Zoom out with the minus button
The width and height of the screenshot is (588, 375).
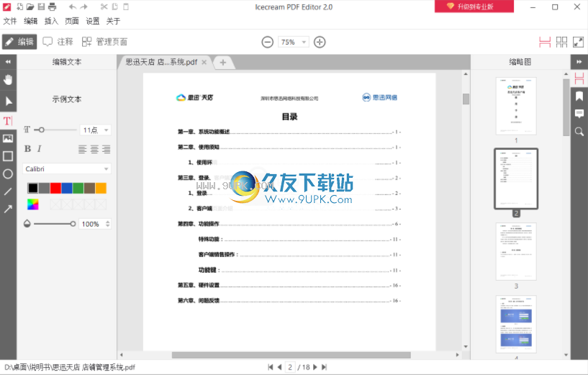click(268, 42)
